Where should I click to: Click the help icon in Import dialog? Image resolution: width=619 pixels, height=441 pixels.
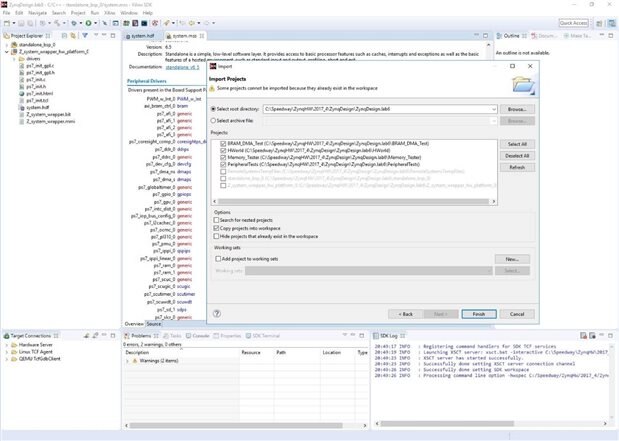(x=216, y=313)
